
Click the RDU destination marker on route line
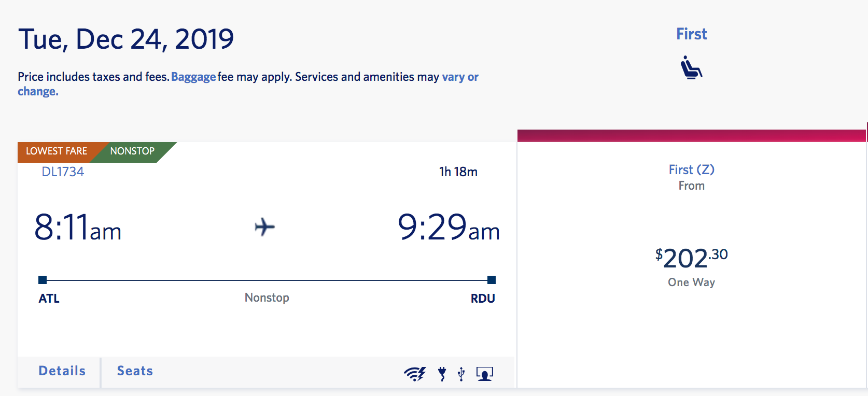tap(492, 280)
